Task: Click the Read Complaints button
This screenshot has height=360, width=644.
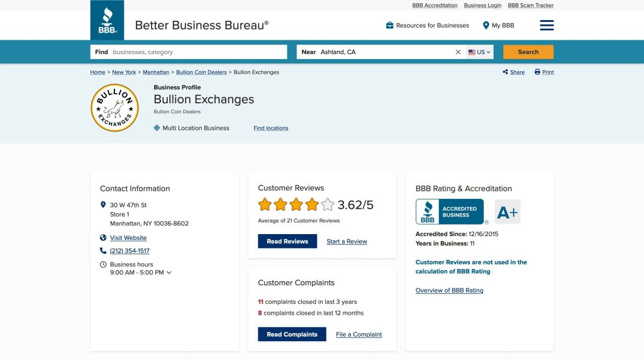Action: (x=292, y=334)
